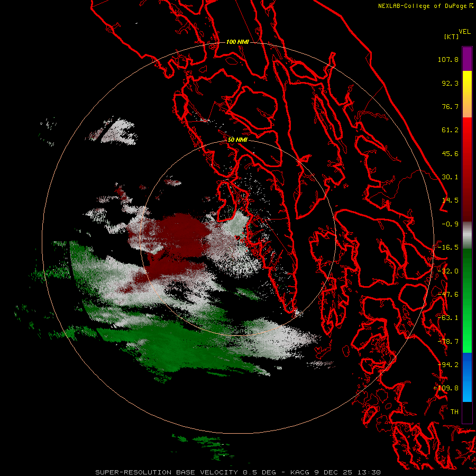Screen dimensions: 476x476
Task: Click the 50 NMI range ring label
Action: point(237,140)
